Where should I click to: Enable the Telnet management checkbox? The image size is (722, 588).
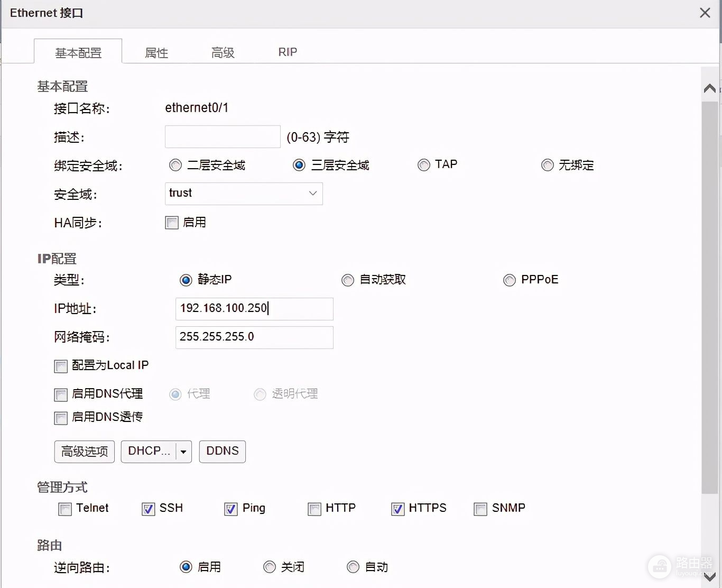[65, 509]
